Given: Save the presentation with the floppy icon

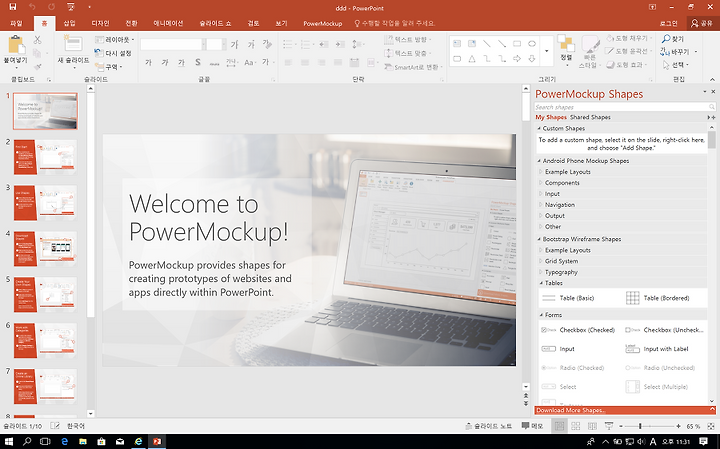Looking at the screenshot, I should coord(12,7).
